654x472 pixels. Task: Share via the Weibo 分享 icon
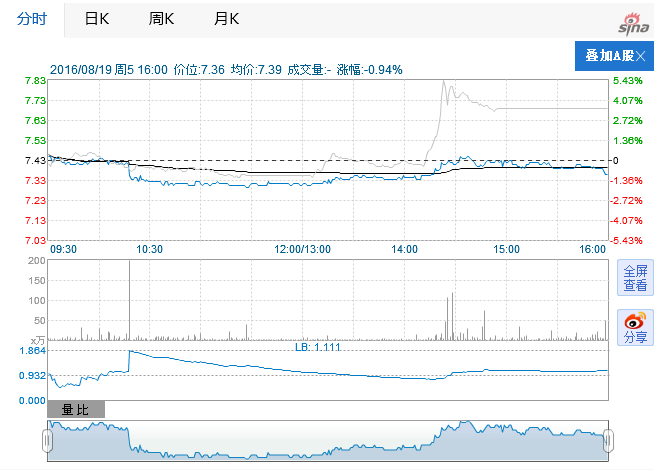635,328
